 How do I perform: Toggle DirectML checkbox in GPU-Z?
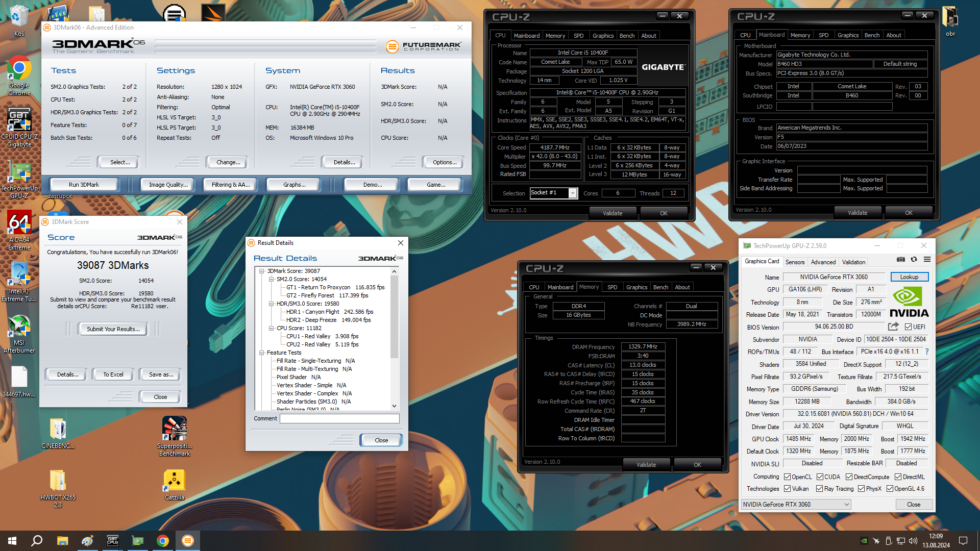pos(898,477)
